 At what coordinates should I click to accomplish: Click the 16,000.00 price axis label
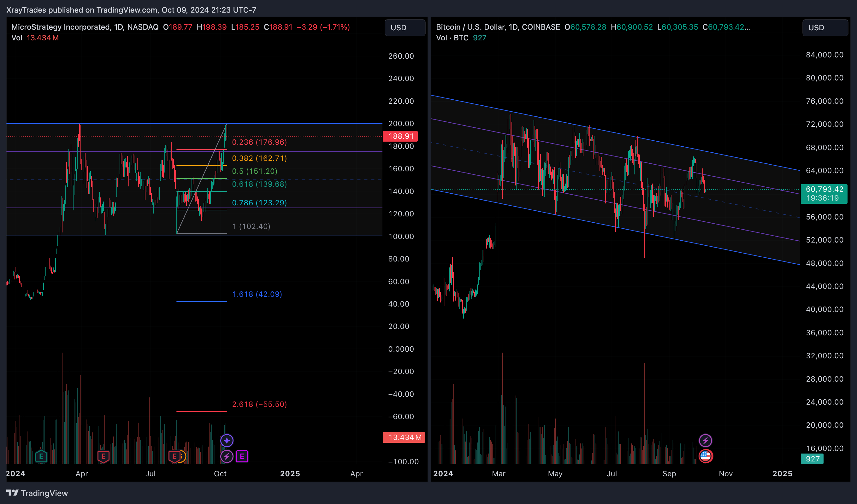click(x=824, y=448)
